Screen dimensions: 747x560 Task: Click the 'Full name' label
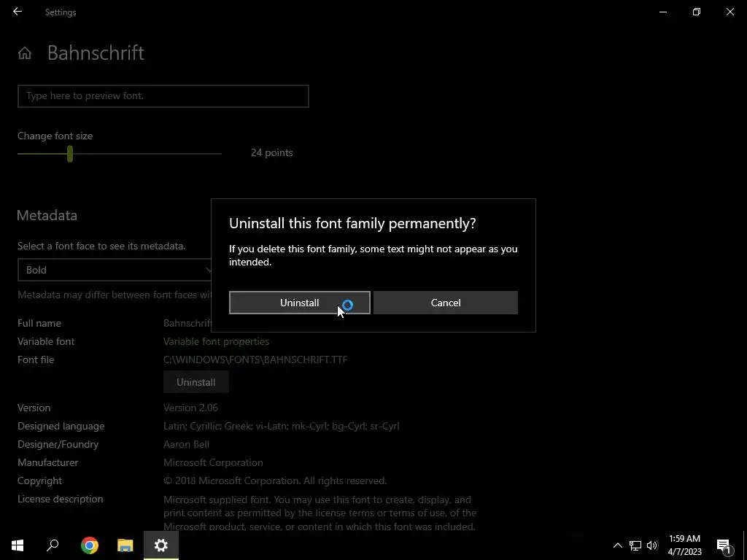point(39,323)
